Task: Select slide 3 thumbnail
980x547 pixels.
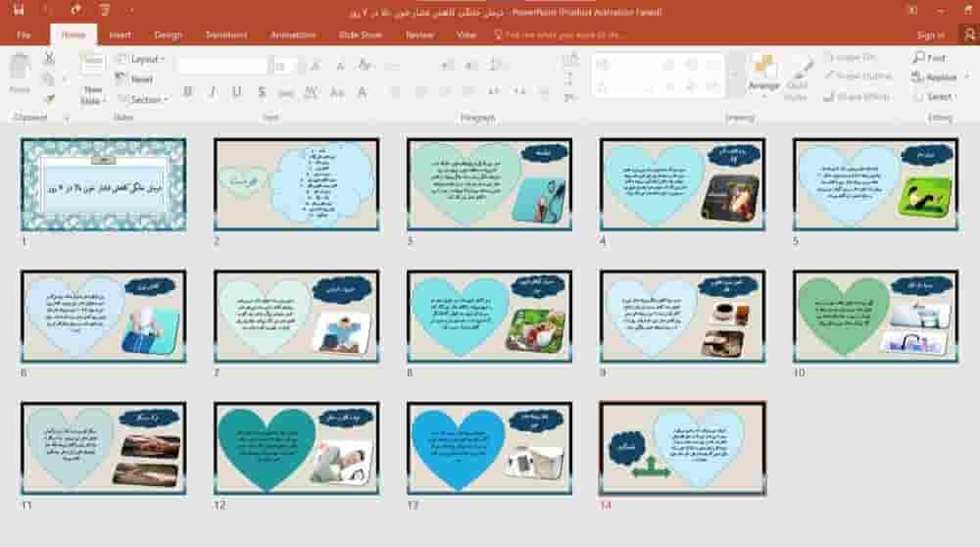Action: (x=489, y=184)
